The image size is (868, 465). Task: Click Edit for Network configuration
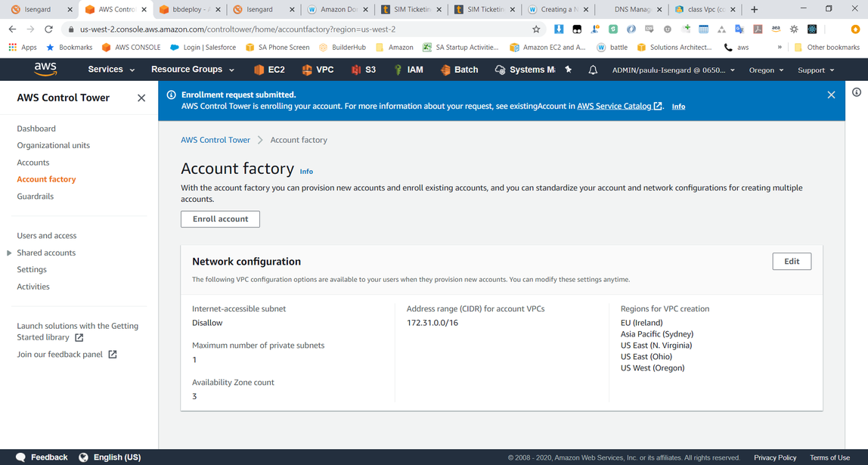point(792,262)
